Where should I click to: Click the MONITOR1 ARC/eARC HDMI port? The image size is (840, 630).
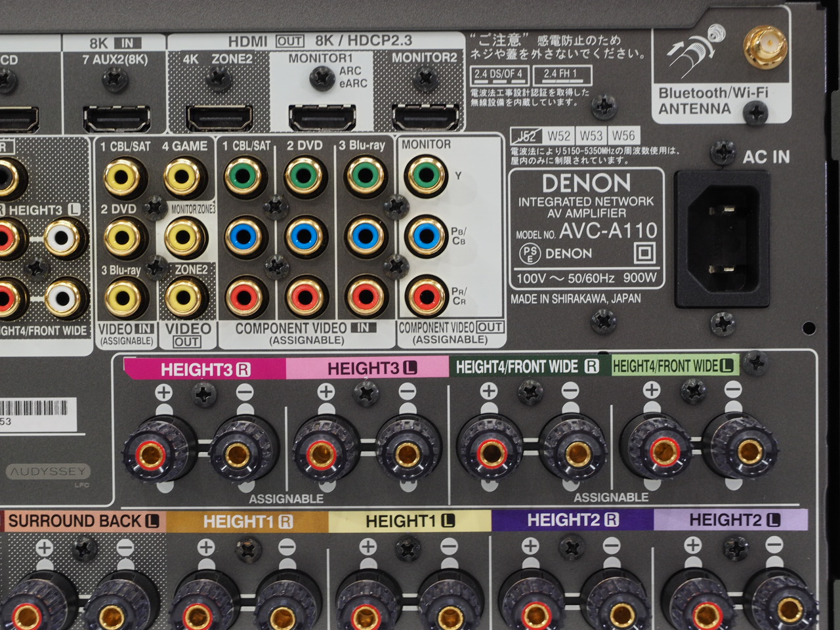[322, 117]
